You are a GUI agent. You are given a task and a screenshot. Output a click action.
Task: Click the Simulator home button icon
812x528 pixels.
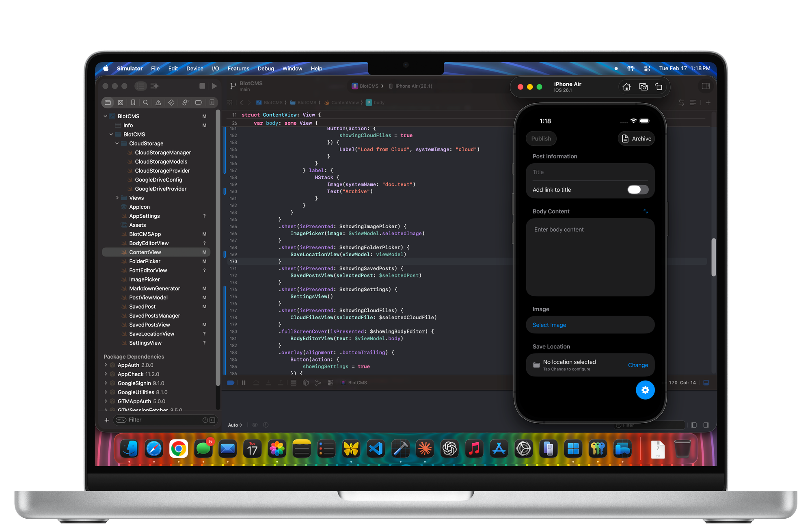coord(626,87)
